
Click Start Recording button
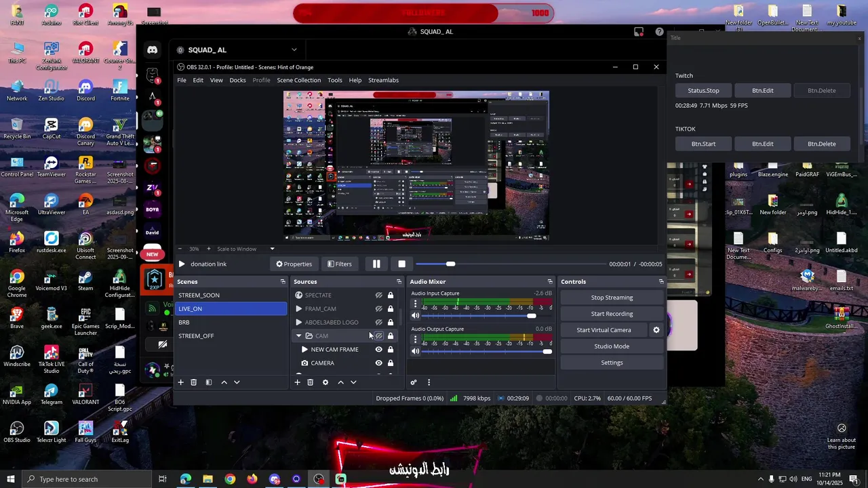click(x=612, y=314)
